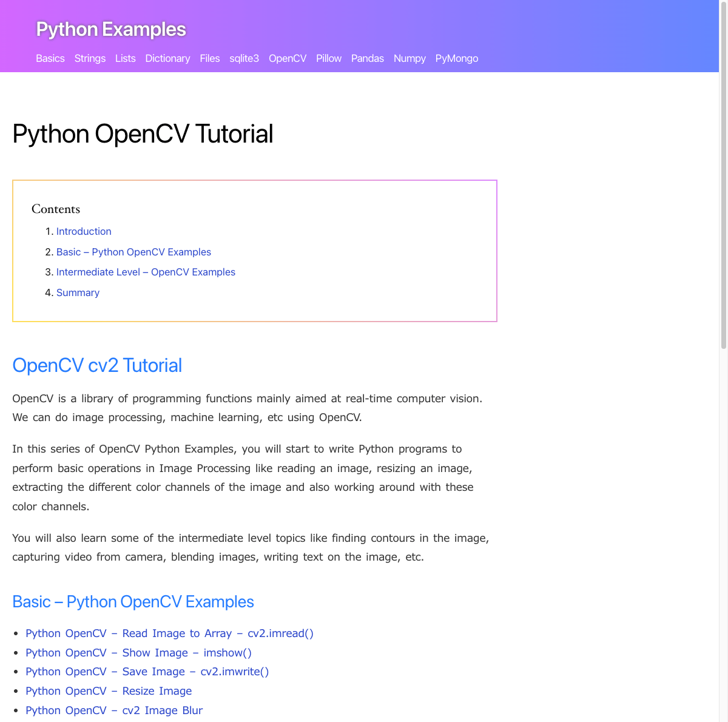
Task: Open the Introduction contents link
Action: click(x=84, y=231)
